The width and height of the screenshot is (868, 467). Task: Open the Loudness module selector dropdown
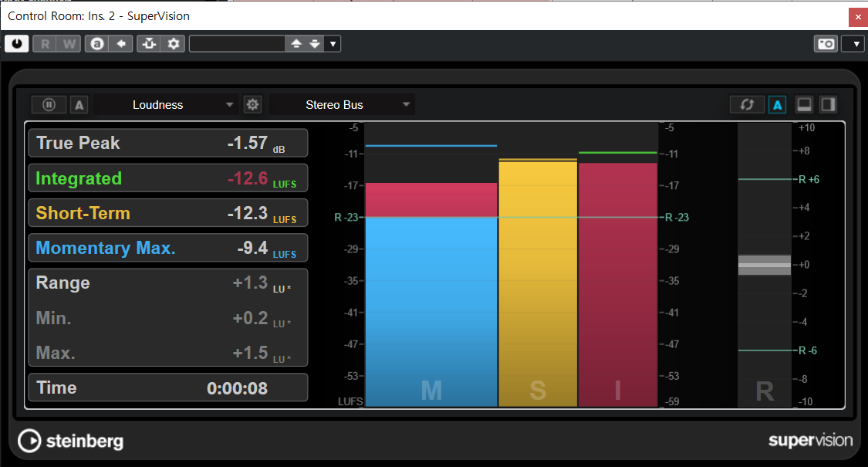(166, 105)
